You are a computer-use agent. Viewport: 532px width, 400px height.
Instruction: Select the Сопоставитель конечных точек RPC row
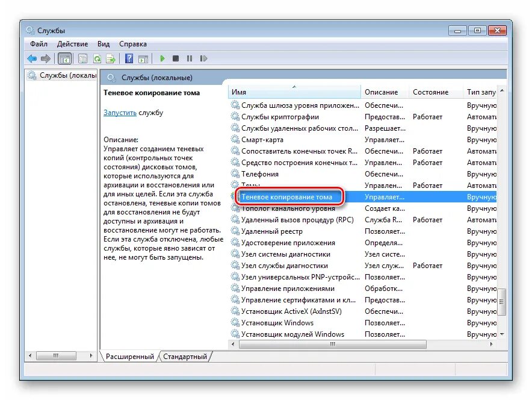363,151
